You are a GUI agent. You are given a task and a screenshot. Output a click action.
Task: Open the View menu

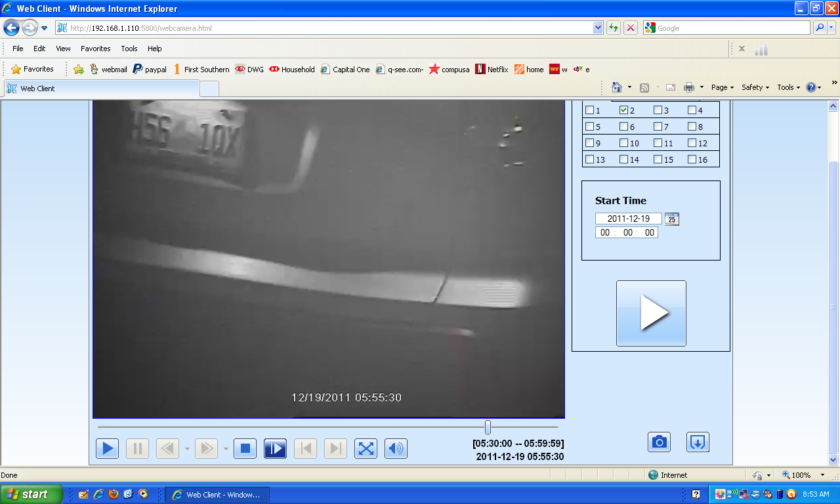point(63,49)
